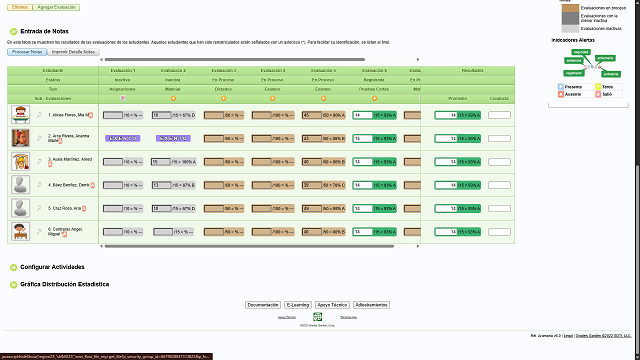This screenshot has height=360, width=640.
Task: Click Conducta field for Contreras Angel
Action: point(499,232)
